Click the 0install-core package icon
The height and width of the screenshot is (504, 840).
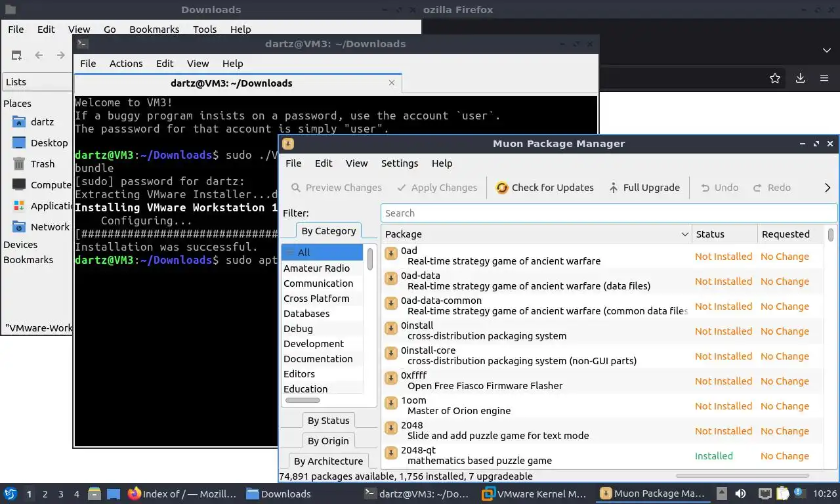click(x=391, y=353)
